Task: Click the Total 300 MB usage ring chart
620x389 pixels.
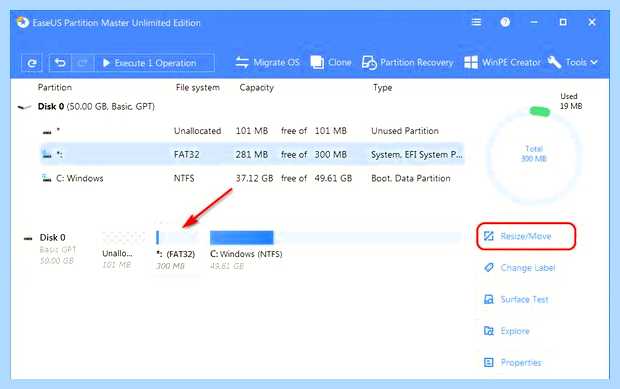Action: point(534,154)
